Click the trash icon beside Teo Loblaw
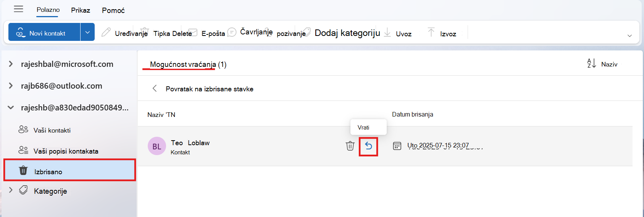Viewport: 644px width, 217px height. point(350,146)
